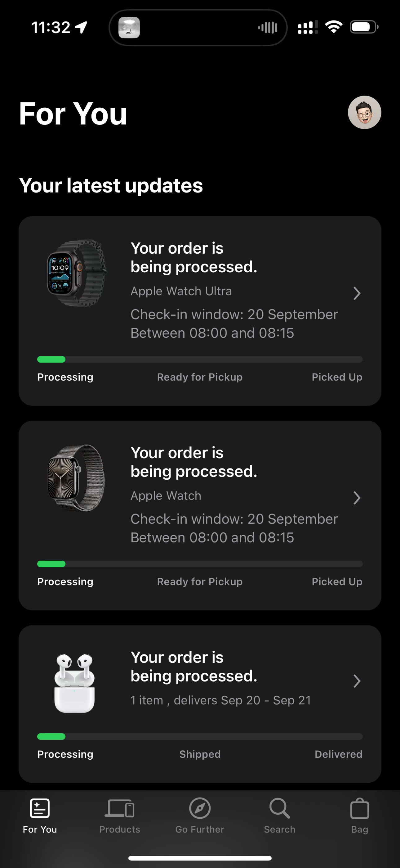Expand Apple Watch order details chevron

point(357,498)
